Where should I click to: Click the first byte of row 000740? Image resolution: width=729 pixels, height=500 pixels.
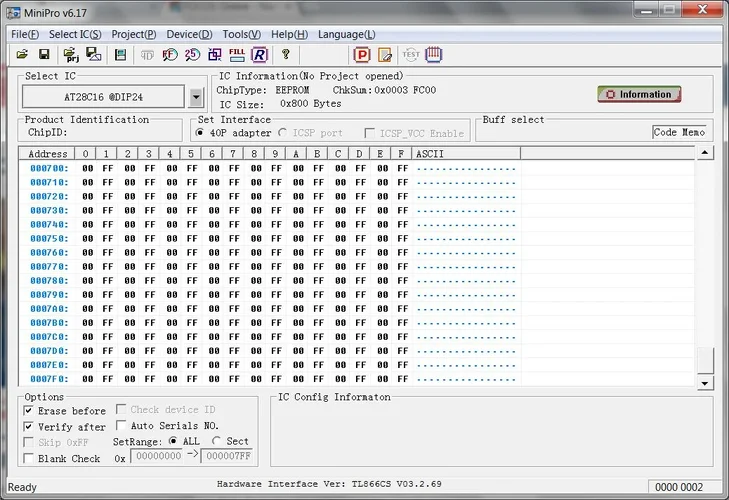87,225
